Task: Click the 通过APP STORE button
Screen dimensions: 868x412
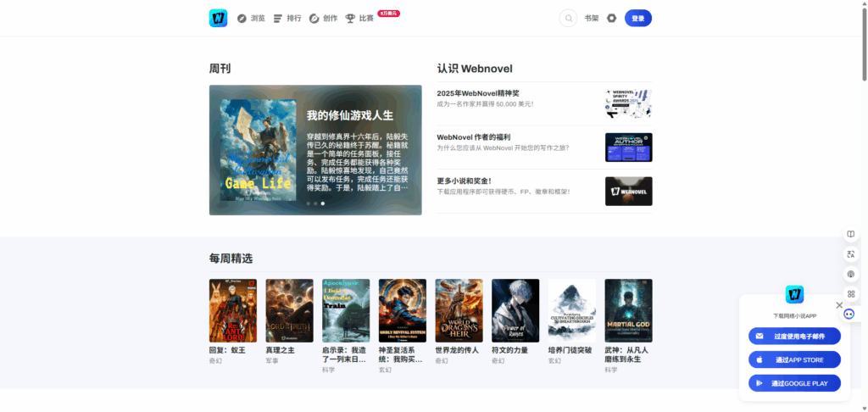Action: 794,360
